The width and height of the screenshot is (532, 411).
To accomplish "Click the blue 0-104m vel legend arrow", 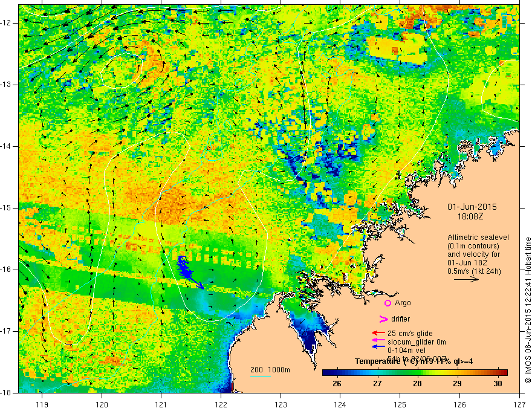I will pyautogui.click(x=378, y=346).
